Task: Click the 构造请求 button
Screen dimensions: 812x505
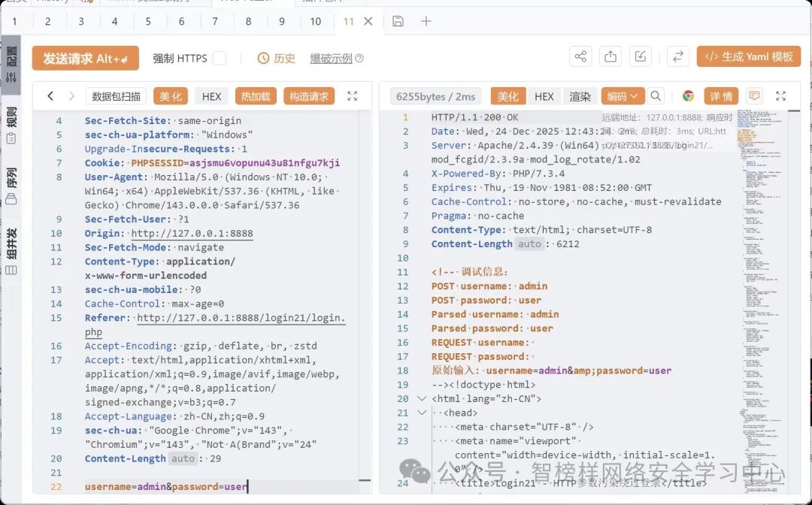Action: 309,96
